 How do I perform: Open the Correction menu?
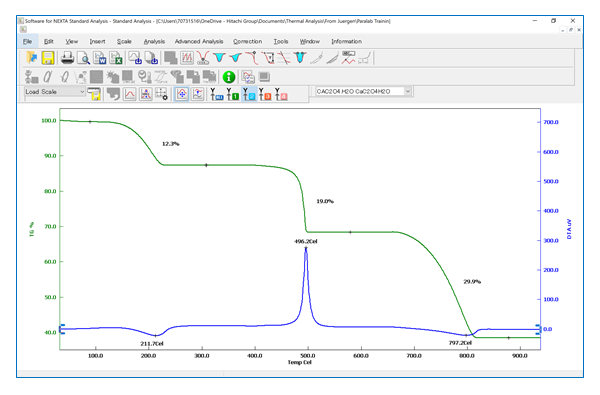(248, 41)
